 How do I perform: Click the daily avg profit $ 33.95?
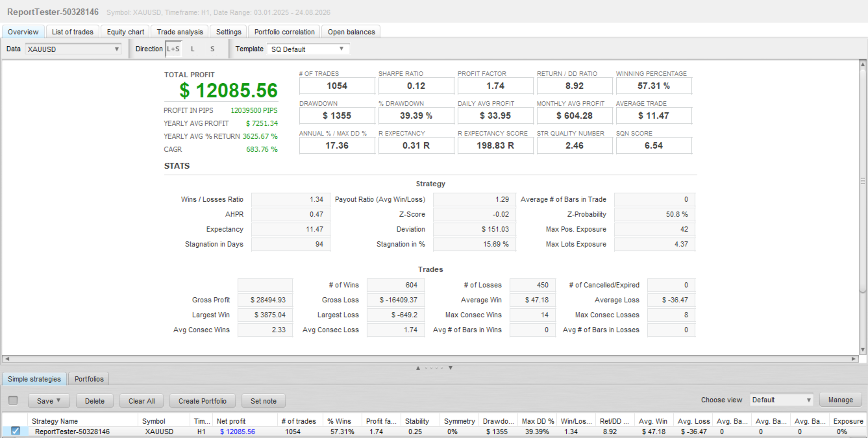[495, 116]
